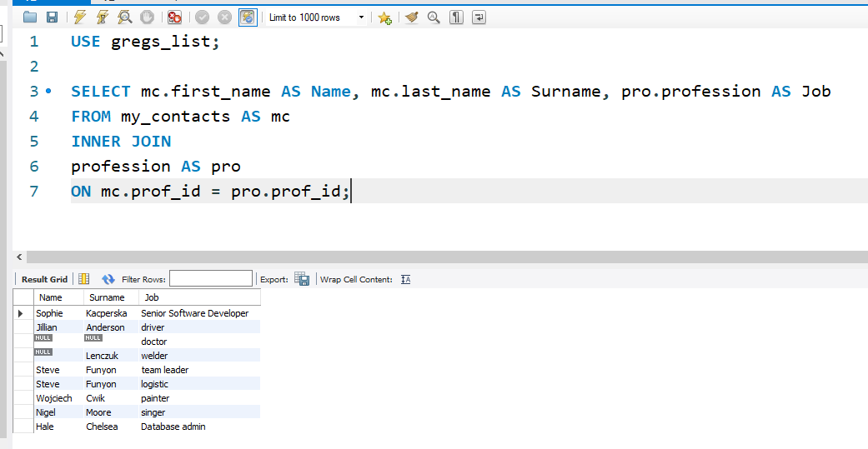Image resolution: width=868 pixels, height=449 pixels.
Task: Run EXPLAIN on current statement
Action: (125, 17)
